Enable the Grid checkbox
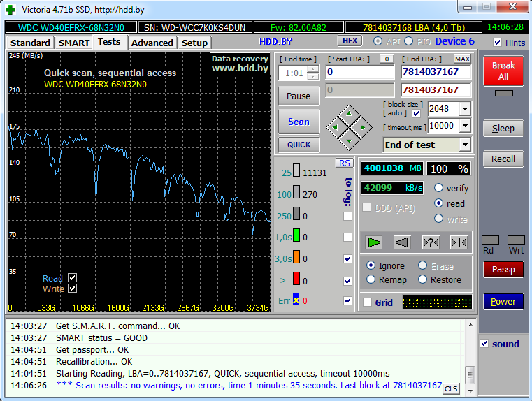 coord(368,302)
